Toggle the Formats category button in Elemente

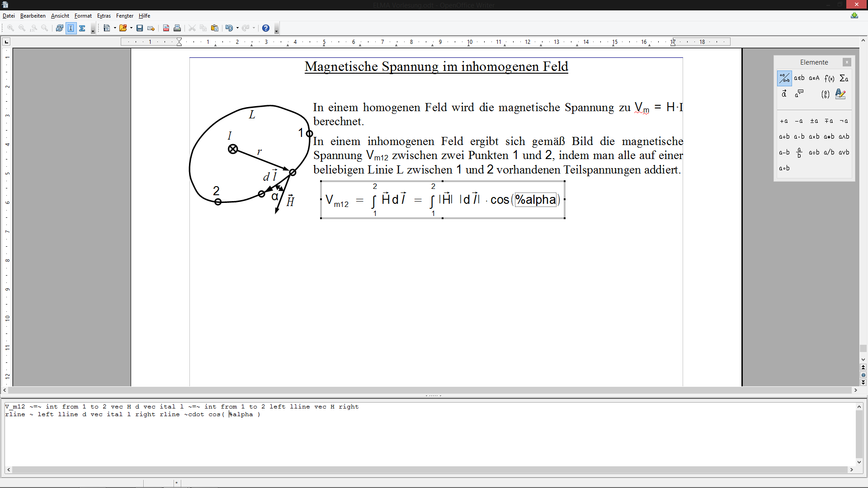[x=840, y=94]
